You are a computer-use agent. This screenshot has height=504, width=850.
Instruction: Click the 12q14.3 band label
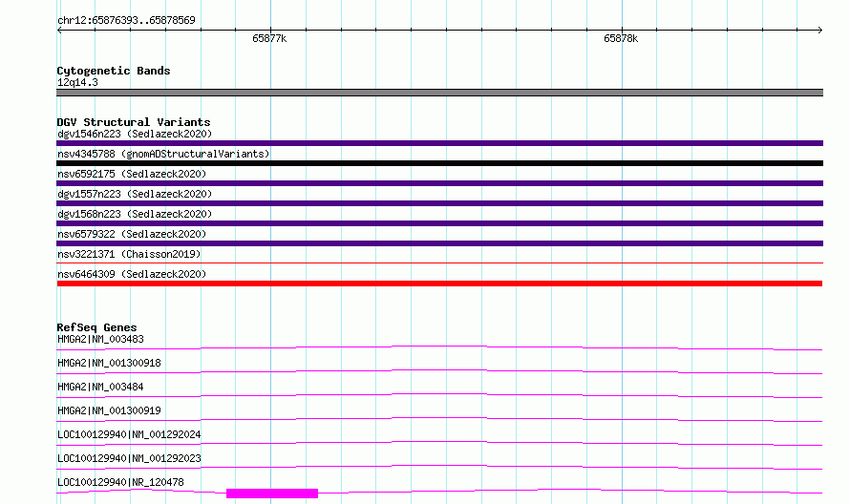[x=77, y=82]
